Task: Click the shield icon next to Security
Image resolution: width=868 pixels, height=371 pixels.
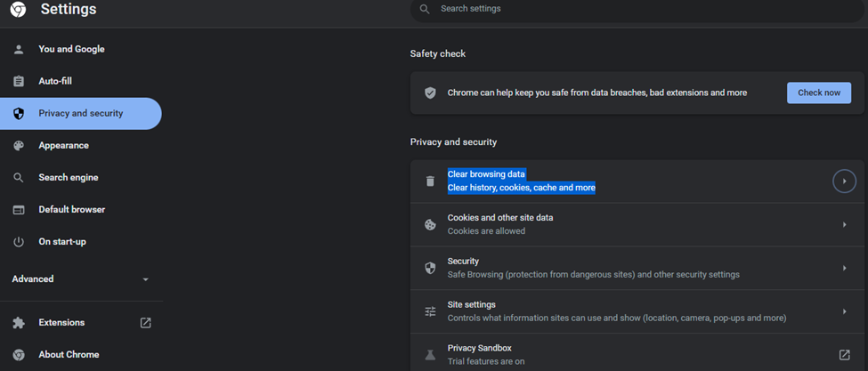Action: pyautogui.click(x=430, y=268)
